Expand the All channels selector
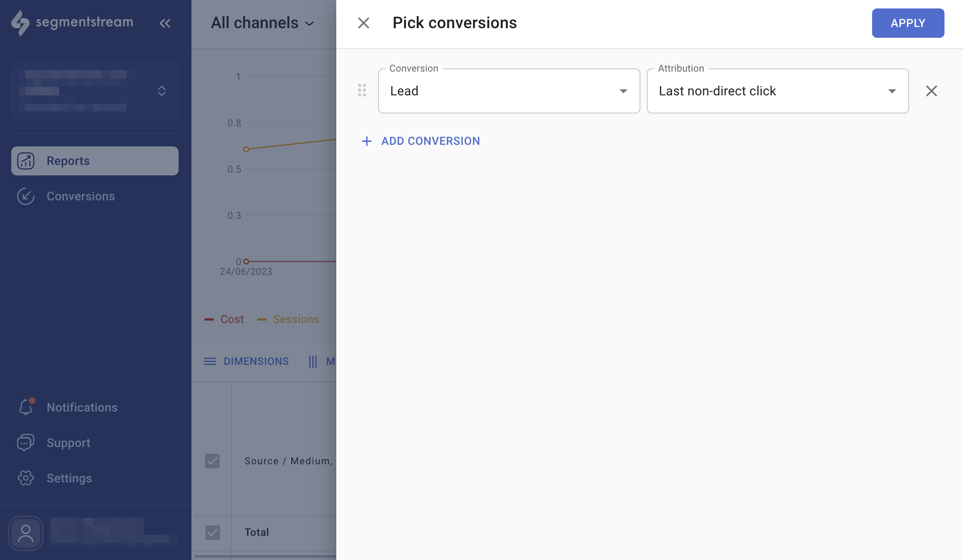Image resolution: width=963 pixels, height=560 pixels. (x=261, y=23)
